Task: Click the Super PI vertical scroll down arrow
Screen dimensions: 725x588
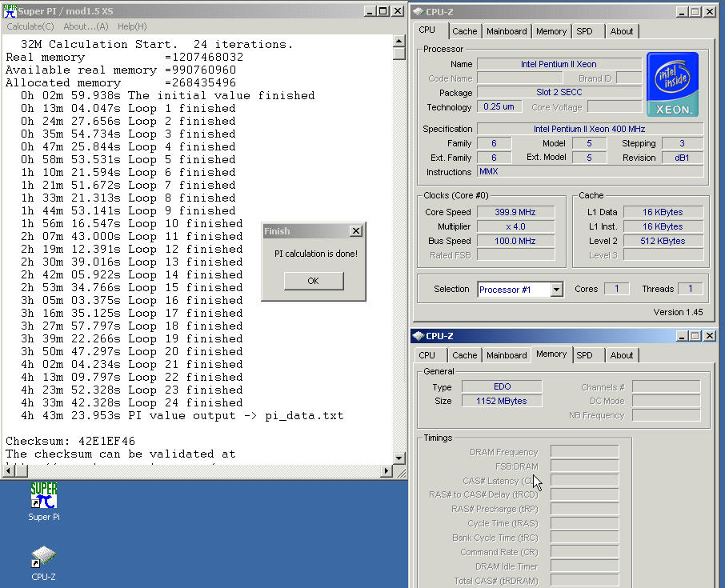Action: [399, 458]
